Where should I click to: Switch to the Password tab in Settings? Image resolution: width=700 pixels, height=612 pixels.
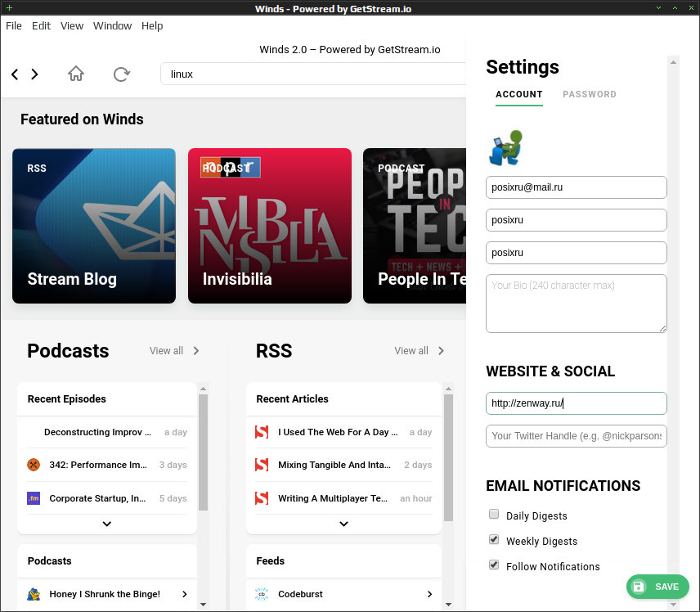(x=590, y=94)
